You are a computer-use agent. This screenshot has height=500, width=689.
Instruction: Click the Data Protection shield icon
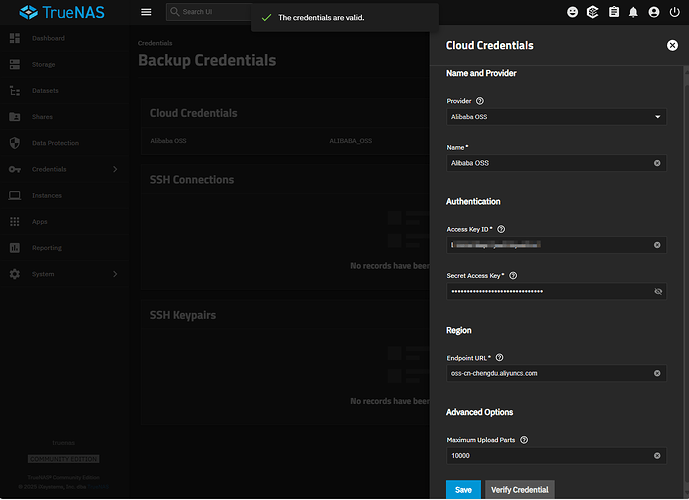point(15,143)
